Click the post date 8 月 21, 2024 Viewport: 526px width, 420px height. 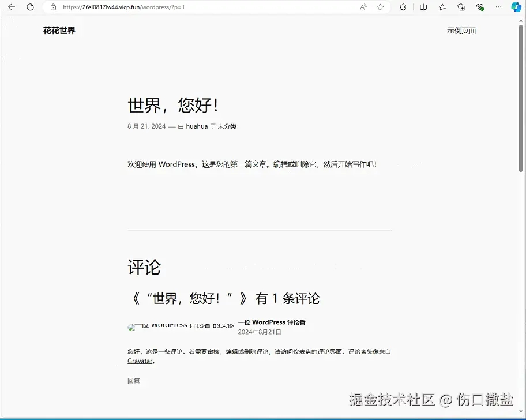[x=146, y=126]
